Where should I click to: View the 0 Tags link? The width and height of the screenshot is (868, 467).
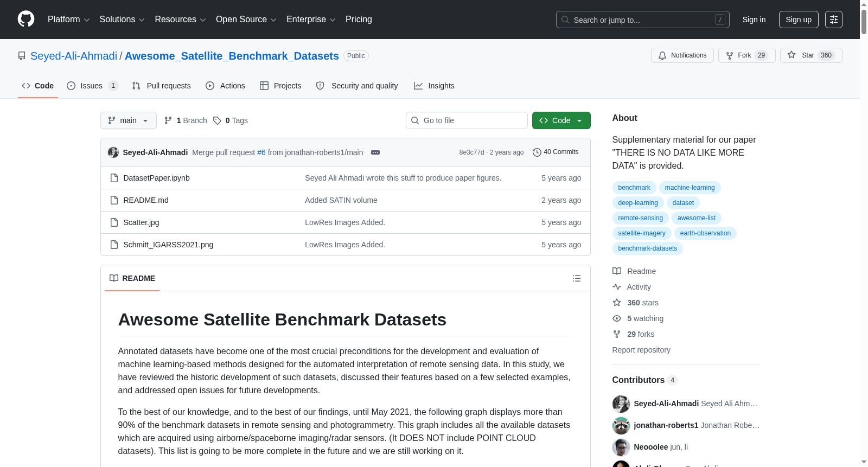click(231, 120)
